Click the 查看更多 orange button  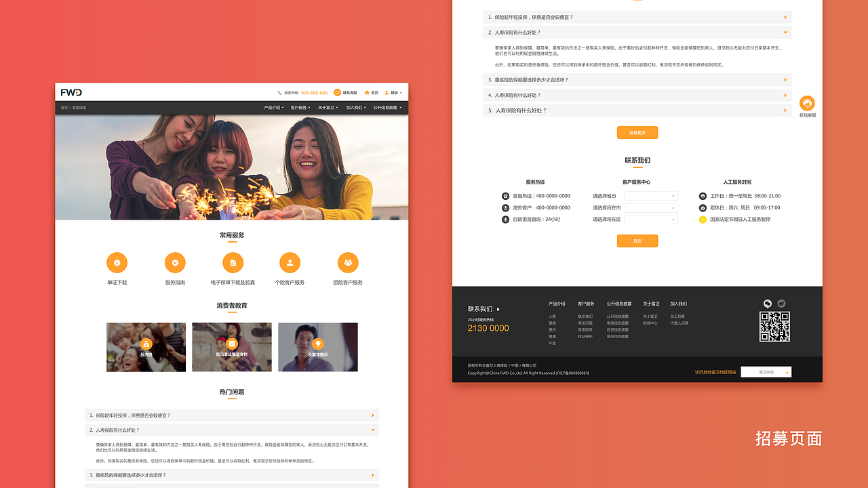[x=637, y=133]
